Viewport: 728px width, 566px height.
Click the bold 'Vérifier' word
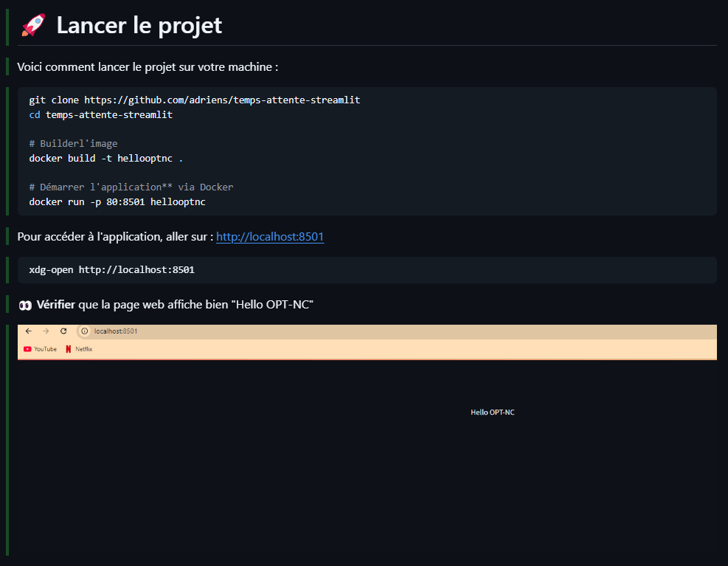[x=55, y=305]
